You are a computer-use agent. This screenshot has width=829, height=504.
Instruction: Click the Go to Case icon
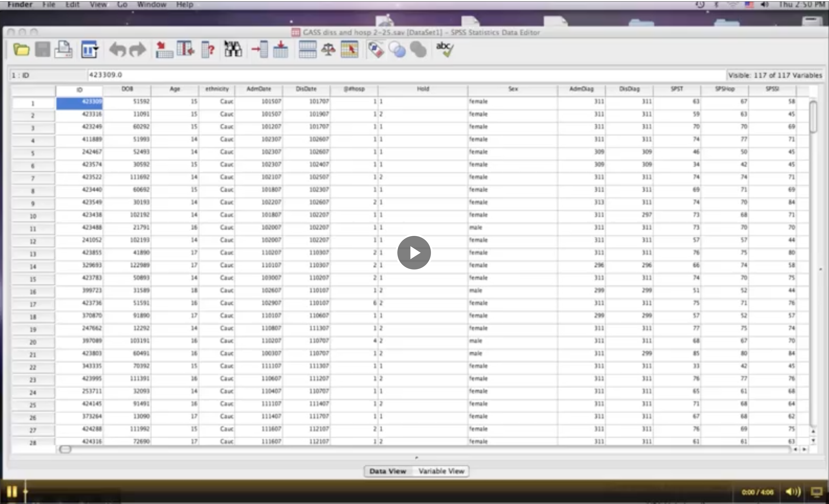(x=164, y=50)
